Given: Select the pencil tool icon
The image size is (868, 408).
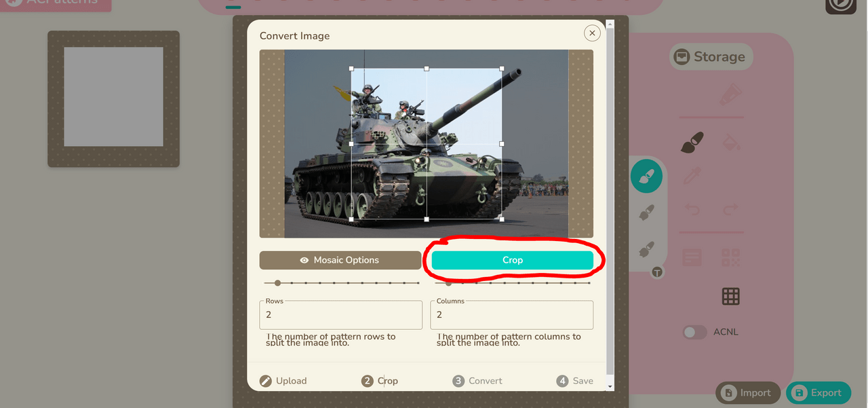Looking at the screenshot, I should point(692,176).
